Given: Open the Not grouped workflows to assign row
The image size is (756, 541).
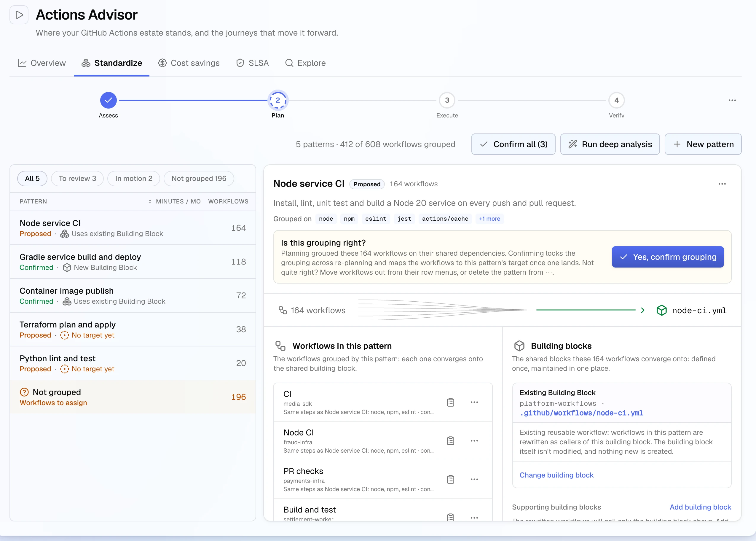Looking at the screenshot, I should point(133,397).
